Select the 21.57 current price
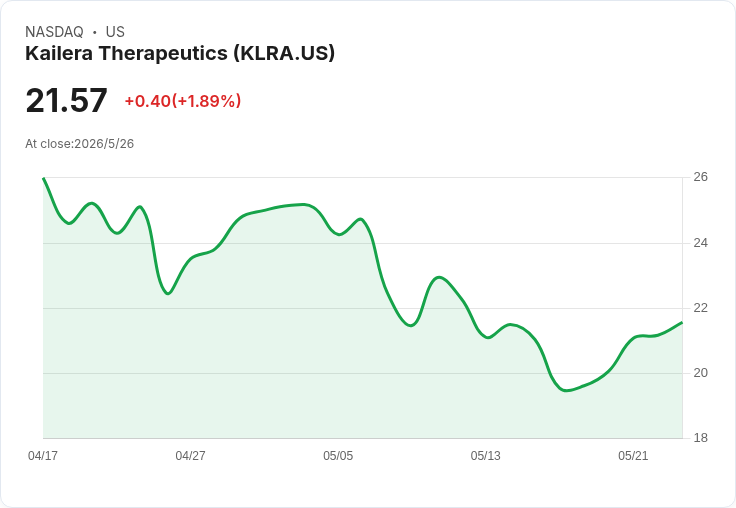Screen dimensions: 736x508 coord(66,100)
